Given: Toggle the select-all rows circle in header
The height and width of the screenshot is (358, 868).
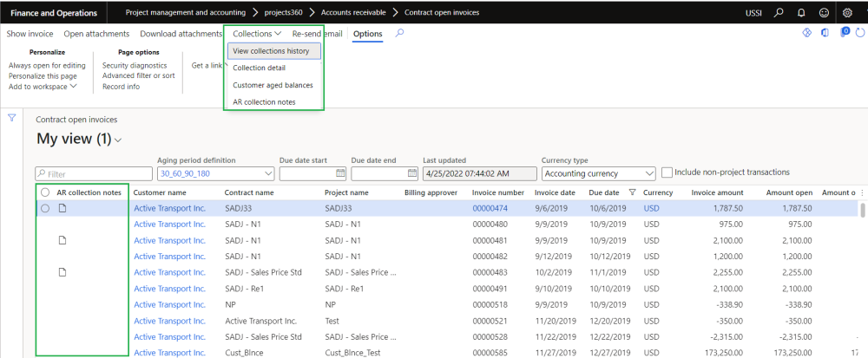Looking at the screenshot, I should [44, 192].
